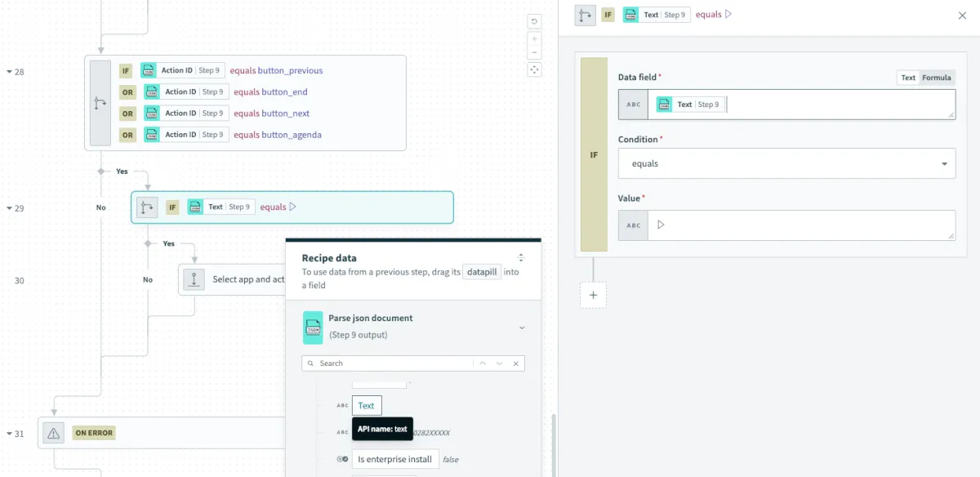Viewport: 980px width, 477px height.
Task: Click the JSON icon of button_end Action ID pill
Action: tap(151, 91)
